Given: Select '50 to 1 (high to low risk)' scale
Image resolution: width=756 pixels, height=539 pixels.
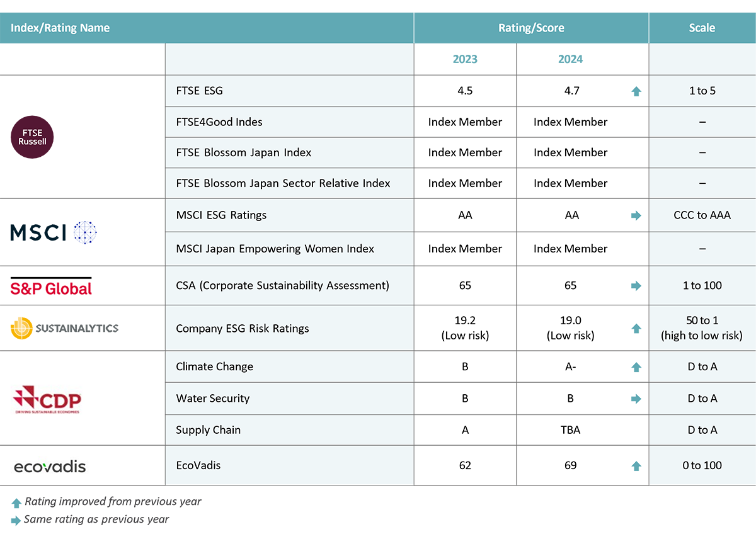Looking at the screenshot, I should coord(702,328).
